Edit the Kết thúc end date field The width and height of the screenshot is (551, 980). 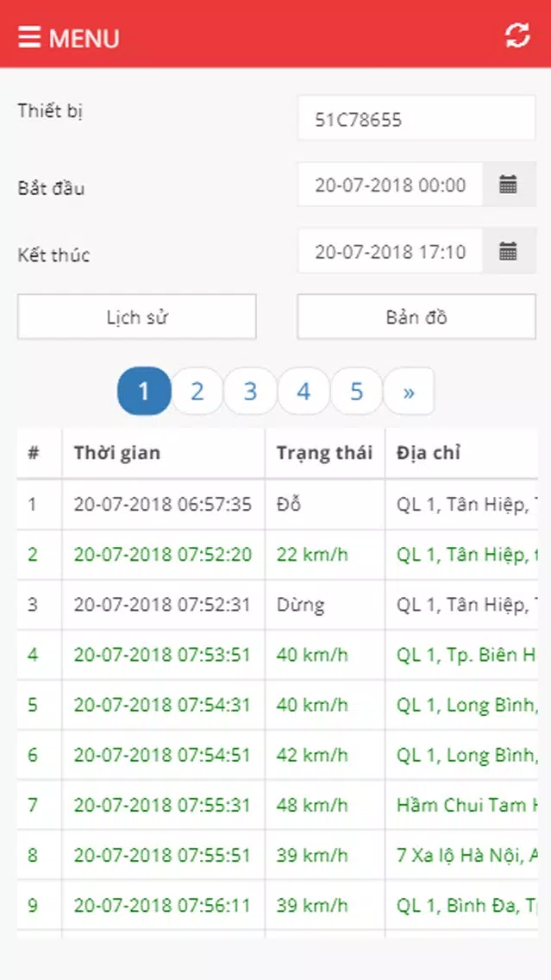(391, 251)
